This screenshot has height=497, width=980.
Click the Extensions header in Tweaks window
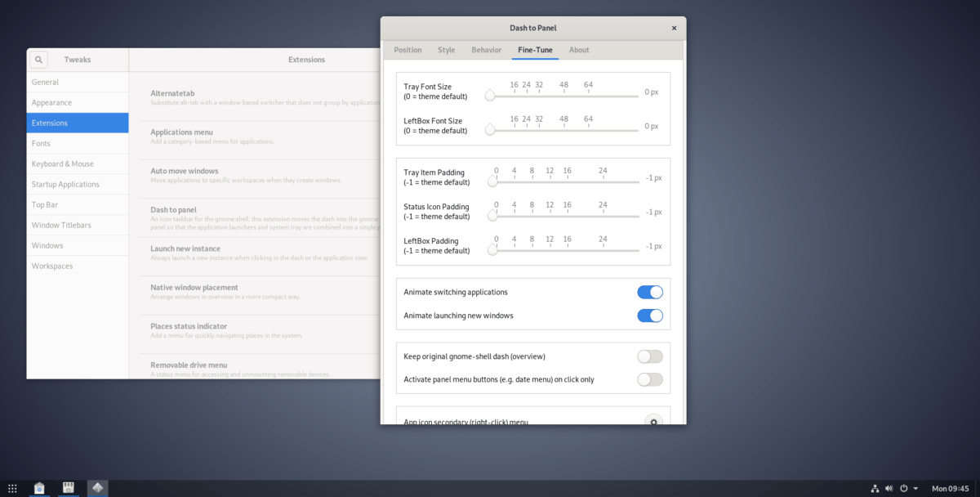(306, 60)
